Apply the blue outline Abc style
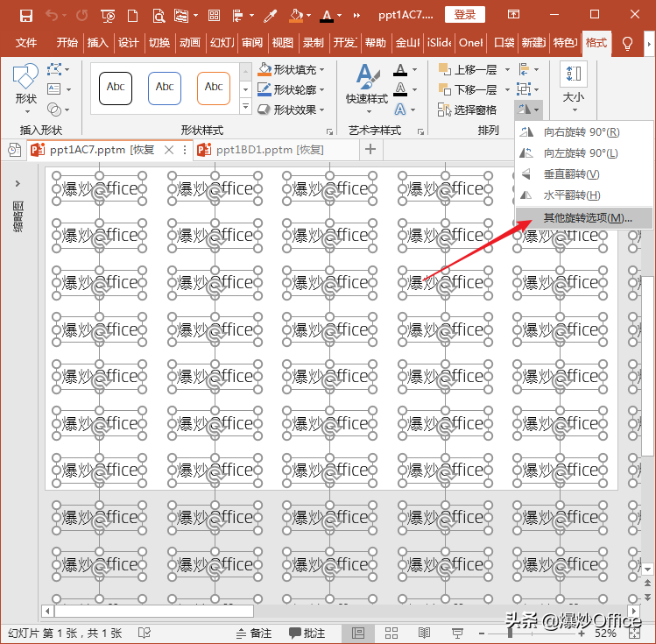 click(165, 88)
